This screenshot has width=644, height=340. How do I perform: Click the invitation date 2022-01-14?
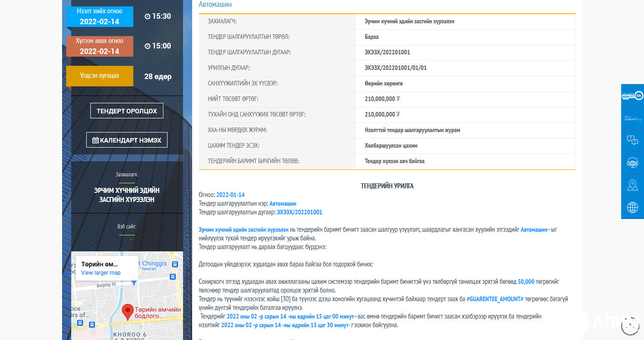tap(230, 195)
